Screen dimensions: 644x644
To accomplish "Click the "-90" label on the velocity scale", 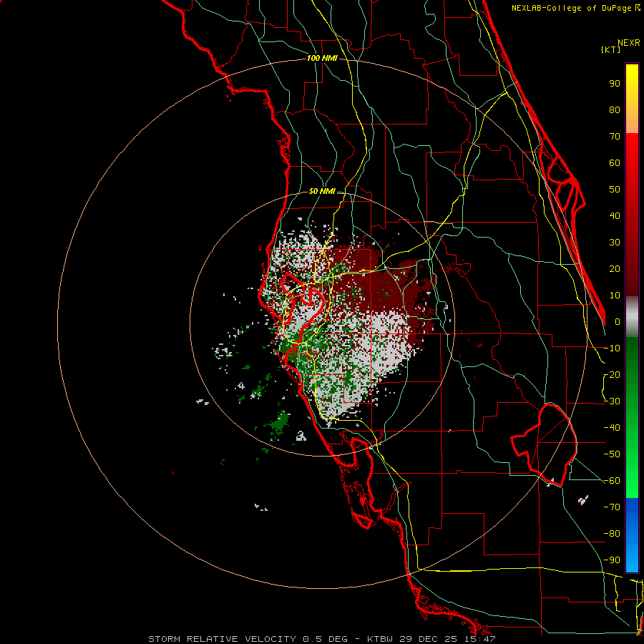I will pyautogui.click(x=612, y=560).
